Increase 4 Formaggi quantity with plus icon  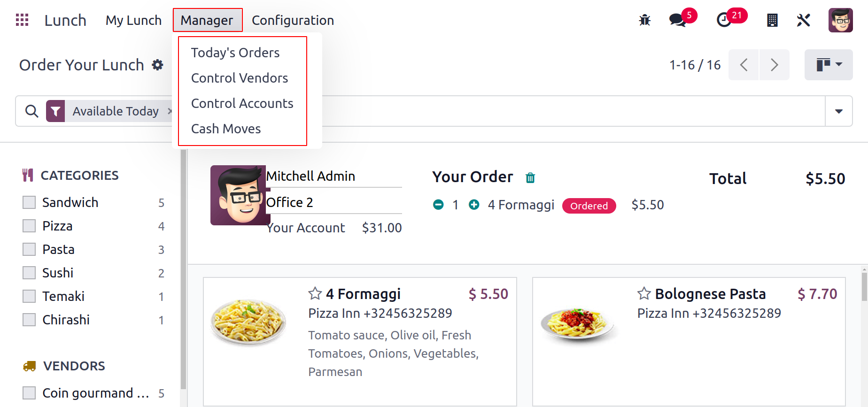474,205
